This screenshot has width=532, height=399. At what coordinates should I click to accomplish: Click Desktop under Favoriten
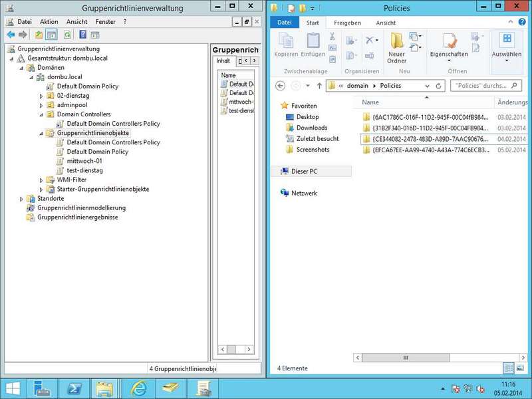pyautogui.click(x=308, y=117)
